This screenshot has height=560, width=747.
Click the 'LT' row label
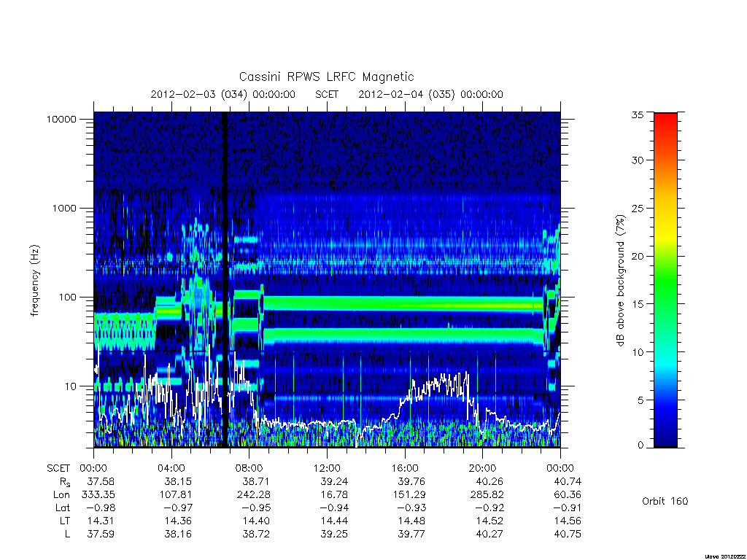pos(65,521)
